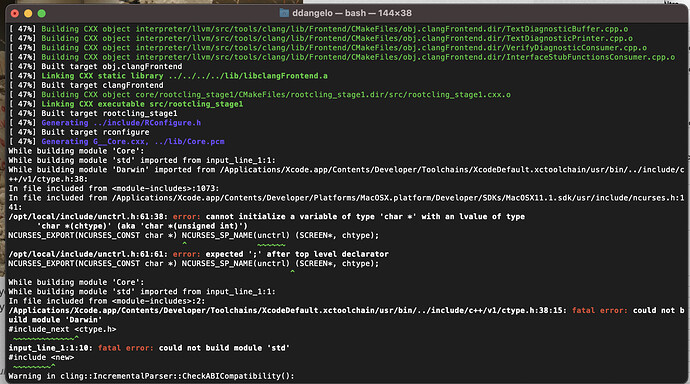Click the "cannot initialize a variable" error line
This screenshot has height=384, width=690.
(x=266, y=216)
